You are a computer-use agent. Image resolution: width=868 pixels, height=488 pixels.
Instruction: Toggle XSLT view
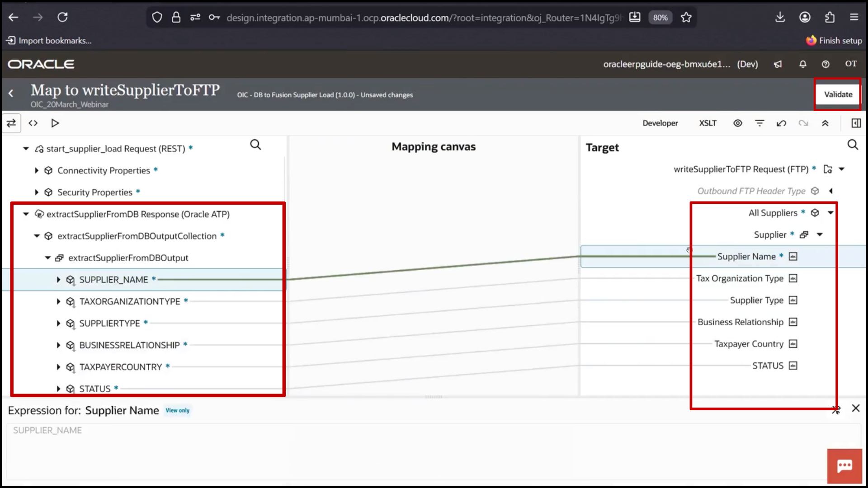click(708, 123)
